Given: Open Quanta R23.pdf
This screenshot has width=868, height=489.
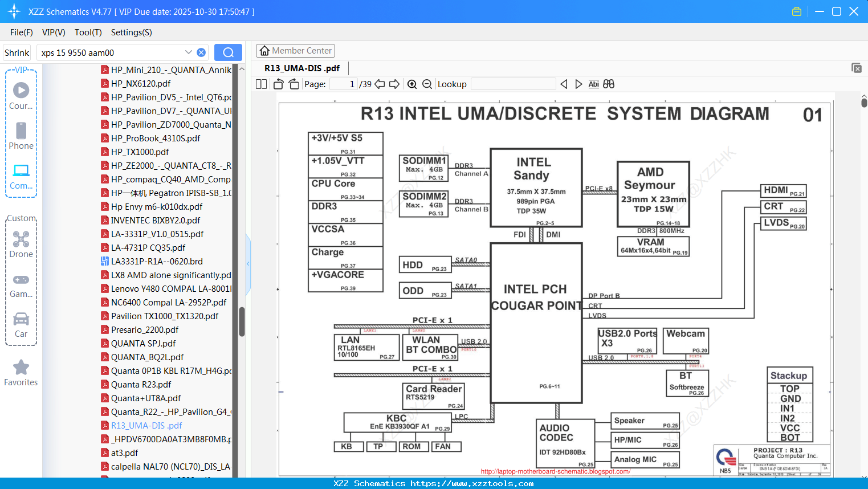Looking at the screenshot, I should (x=141, y=384).
